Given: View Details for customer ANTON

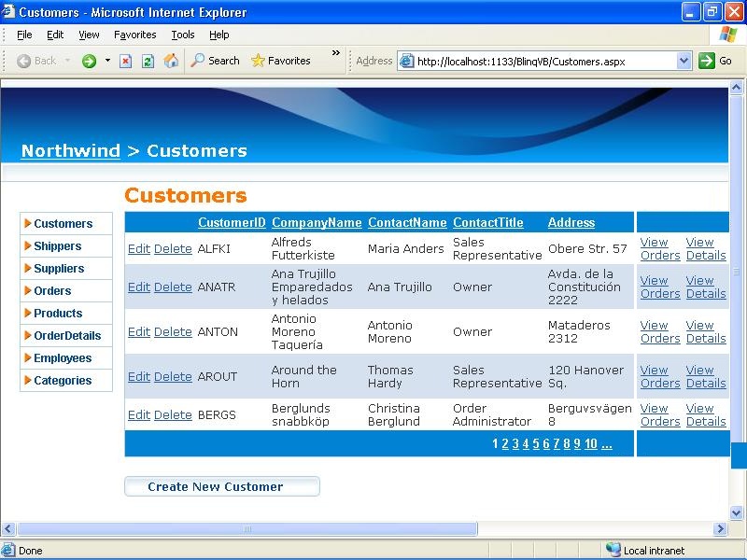Looking at the screenshot, I should coord(706,331).
